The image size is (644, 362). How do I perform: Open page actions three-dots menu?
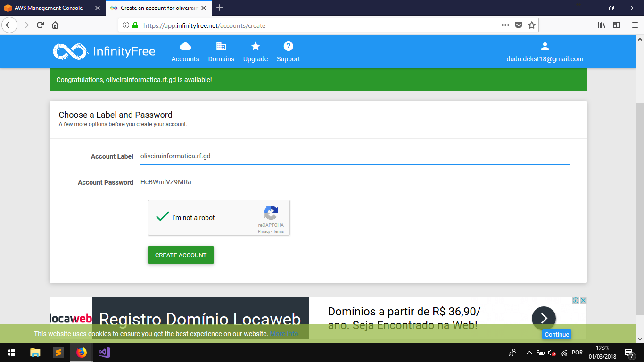(505, 25)
